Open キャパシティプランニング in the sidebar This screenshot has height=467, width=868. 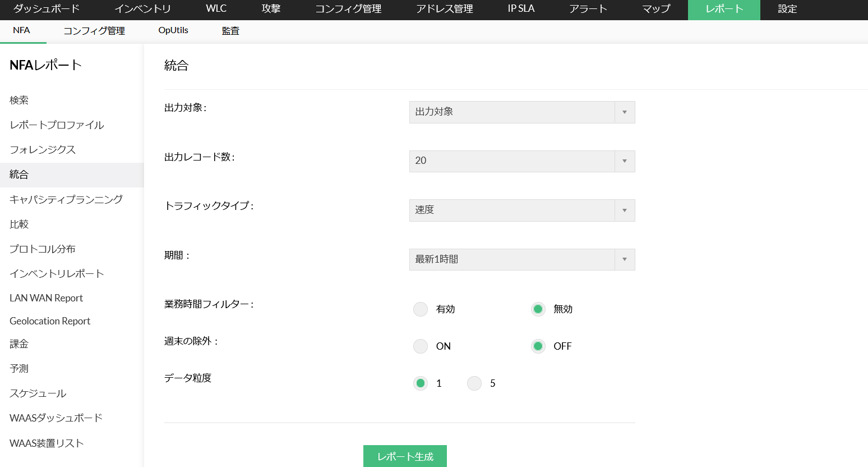click(66, 199)
